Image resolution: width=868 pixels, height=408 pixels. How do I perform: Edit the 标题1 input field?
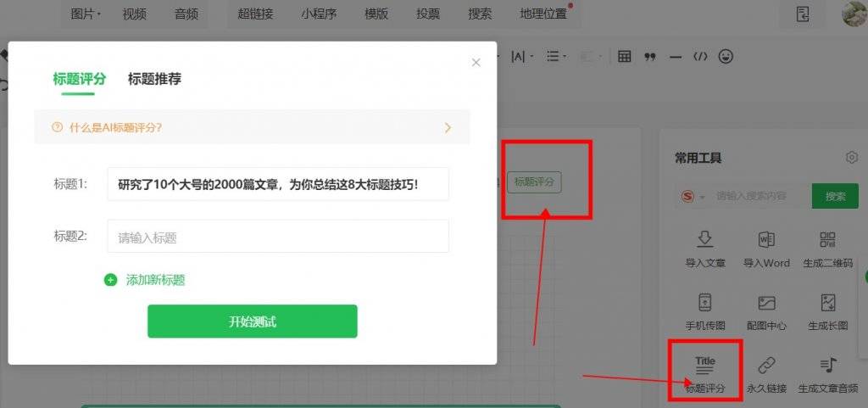(x=278, y=184)
